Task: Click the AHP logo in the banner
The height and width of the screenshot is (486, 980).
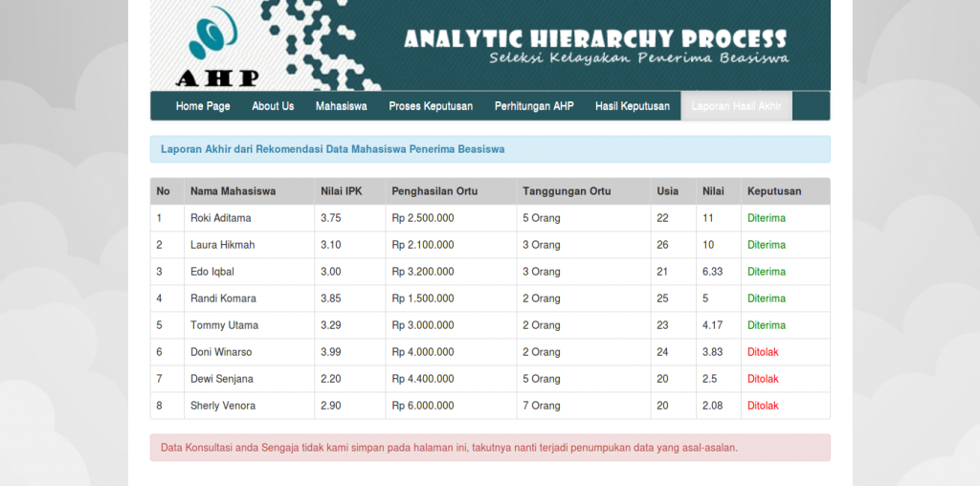Action: pyautogui.click(x=217, y=48)
